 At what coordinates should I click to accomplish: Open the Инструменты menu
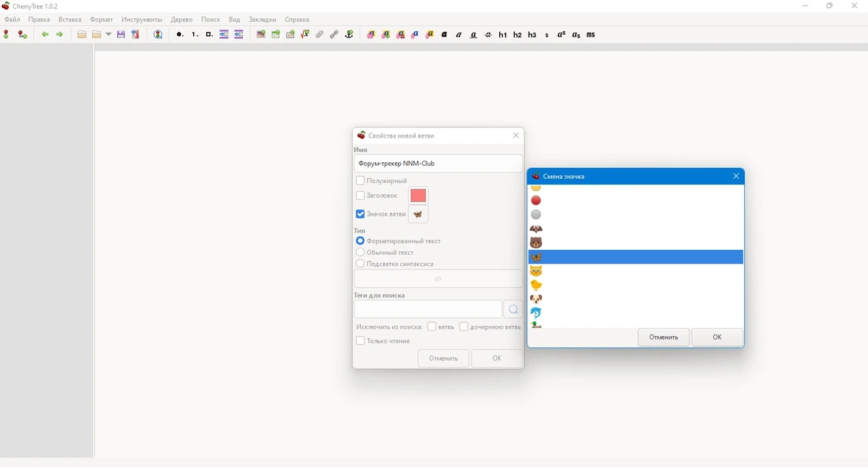[142, 20]
